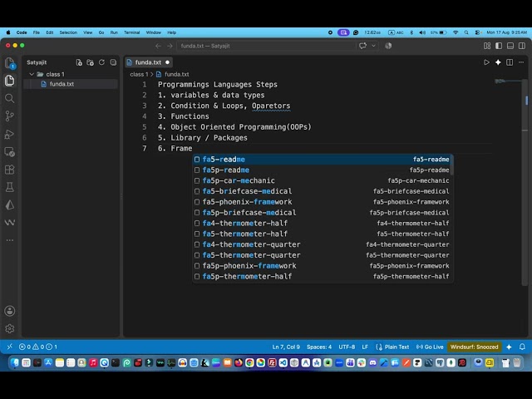Toggle the secondary side bar
This screenshot has height=399, width=532.
(522, 46)
